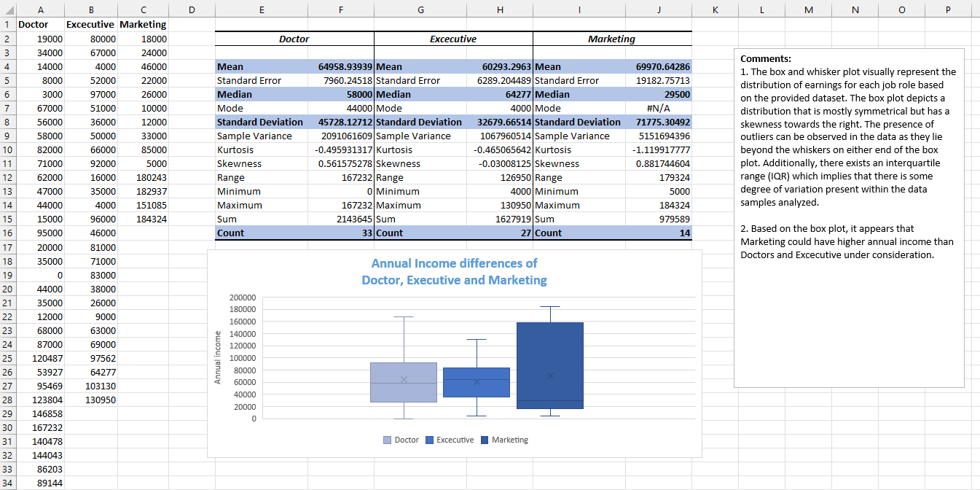Click inside the Comments text box
Image resolution: width=980 pixels, height=490 pixels.
849,218
